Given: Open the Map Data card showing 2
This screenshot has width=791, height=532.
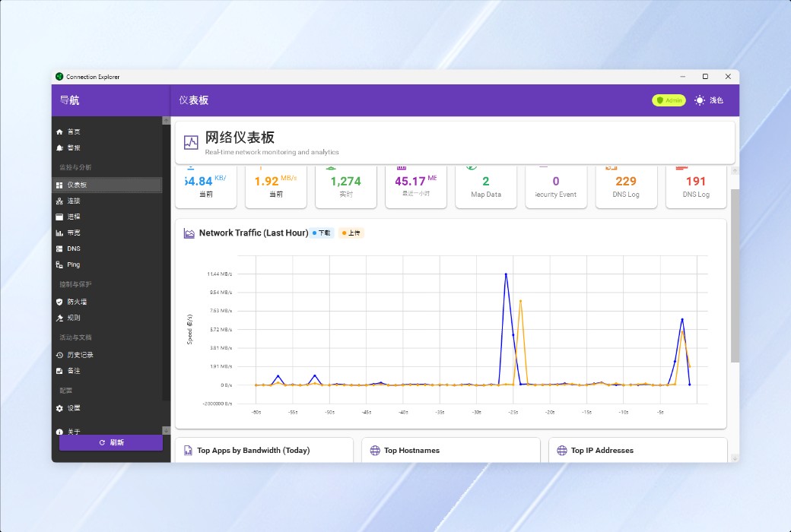Looking at the screenshot, I should (486, 186).
